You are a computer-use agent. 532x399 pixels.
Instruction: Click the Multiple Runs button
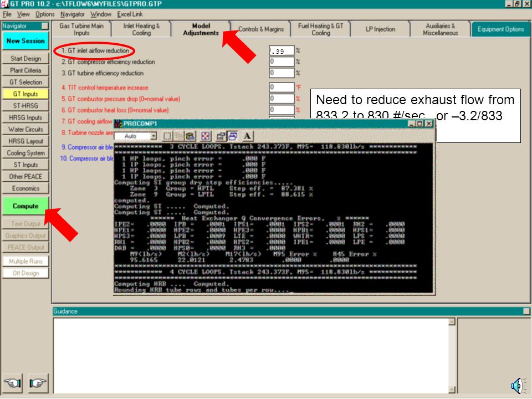(25, 261)
